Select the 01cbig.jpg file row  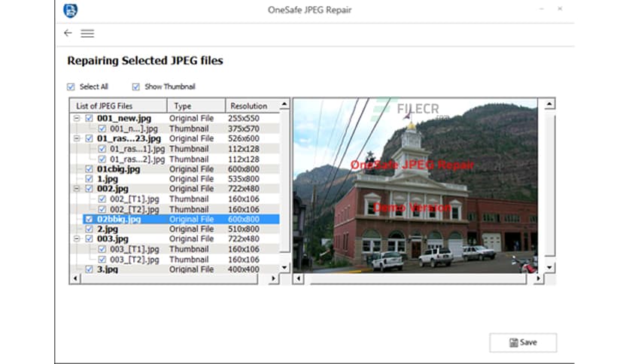coord(175,168)
